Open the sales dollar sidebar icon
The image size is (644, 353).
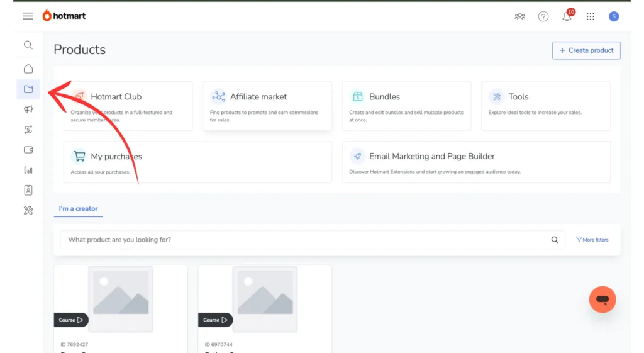tap(28, 130)
